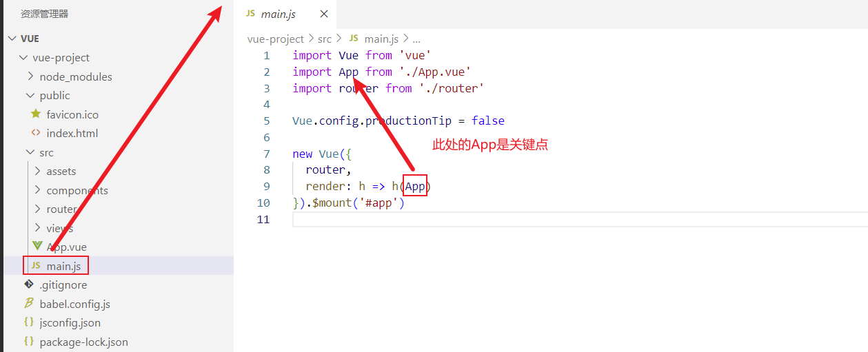The width and height of the screenshot is (868, 352).
Task: Click vue-project in the breadcrumb path
Action: [x=275, y=39]
